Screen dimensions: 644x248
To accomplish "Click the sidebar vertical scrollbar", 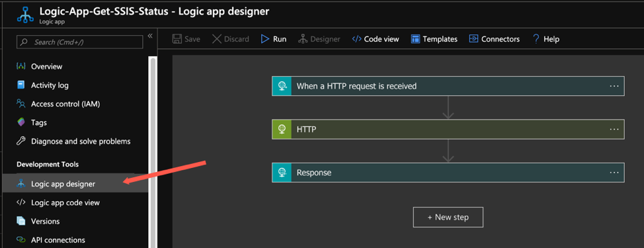I will pyautogui.click(x=153, y=152).
